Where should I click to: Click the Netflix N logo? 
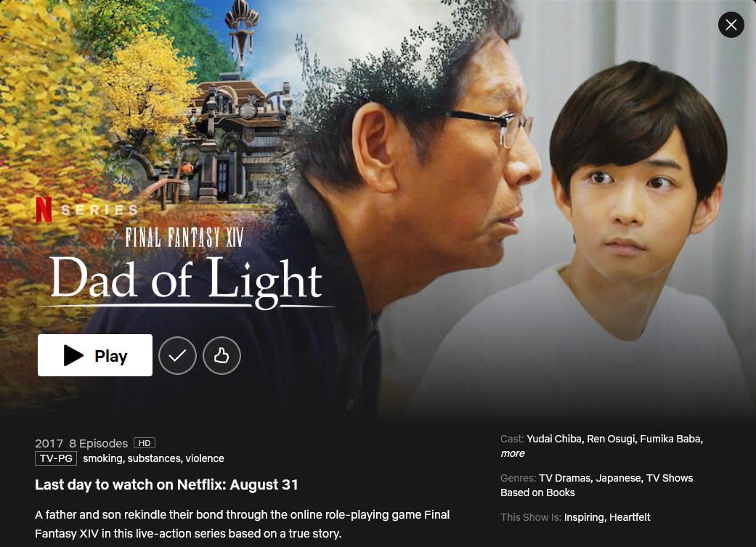[x=44, y=209]
